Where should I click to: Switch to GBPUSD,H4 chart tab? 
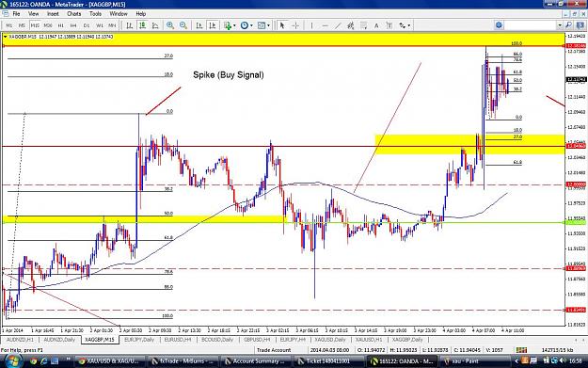pos(257,340)
